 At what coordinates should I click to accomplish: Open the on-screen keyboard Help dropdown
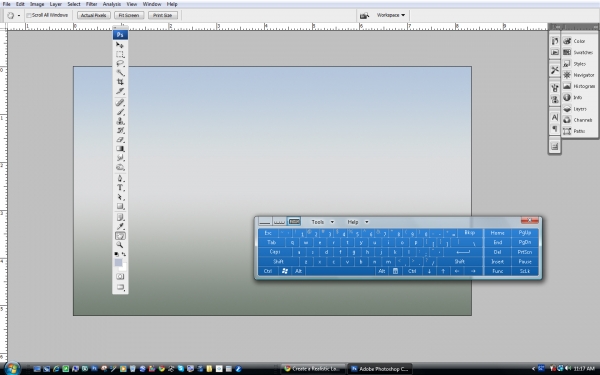coord(358,222)
